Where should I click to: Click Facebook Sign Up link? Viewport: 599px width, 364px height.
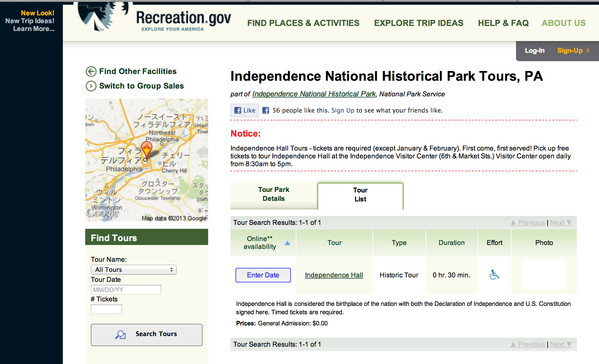click(x=343, y=110)
